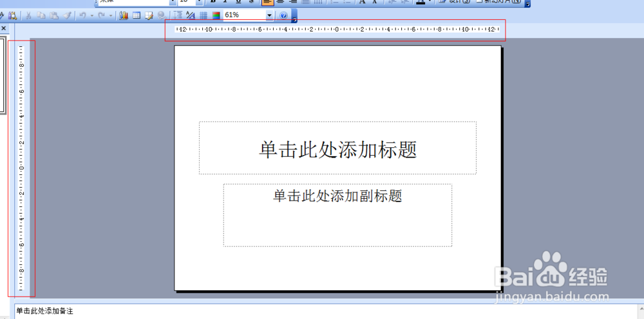Open Formatting toolbar options arrow
The width and height of the screenshot is (644, 319).
(528, 3)
